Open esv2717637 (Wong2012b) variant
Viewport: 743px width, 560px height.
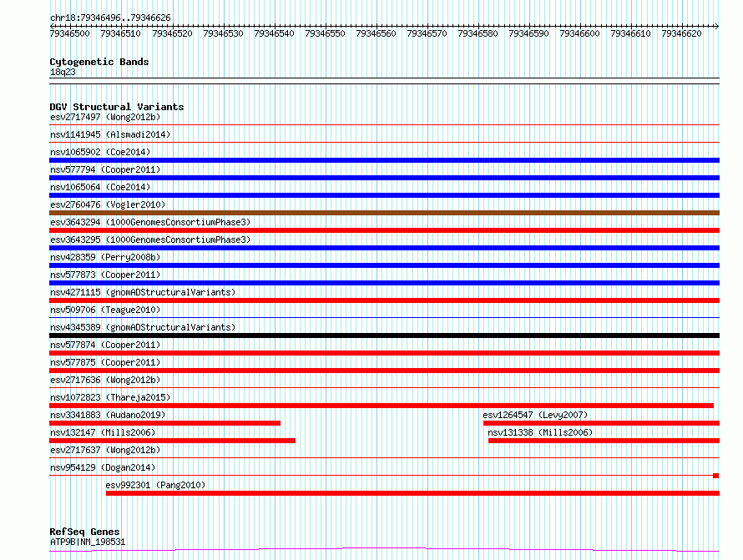[105, 450]
